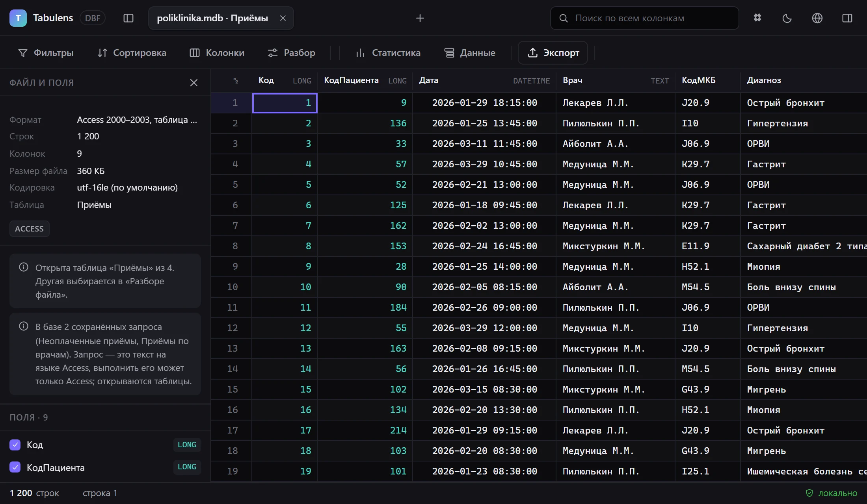
Task: Uncheck the Код field checkbox
Action: click(x=15, y=445)
